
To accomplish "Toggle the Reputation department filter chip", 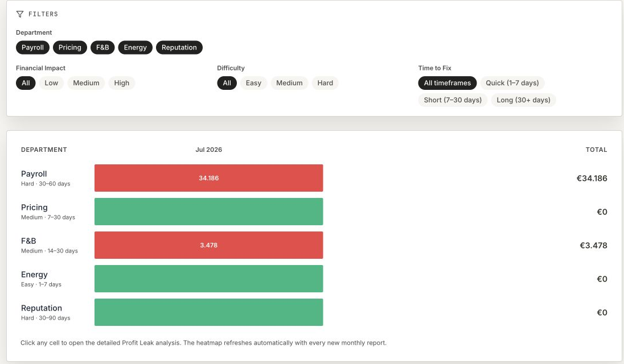I will tap(179, 47).
